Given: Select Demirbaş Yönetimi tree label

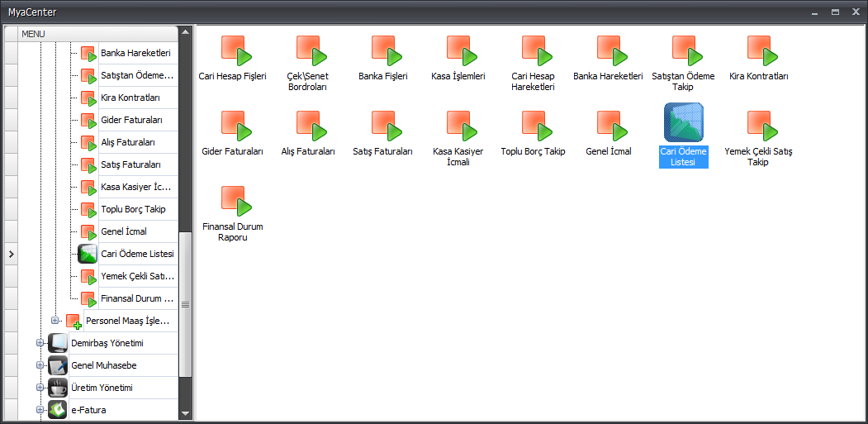Looking at the screenshot, I should pyautogui.click(x=107, y=343).
